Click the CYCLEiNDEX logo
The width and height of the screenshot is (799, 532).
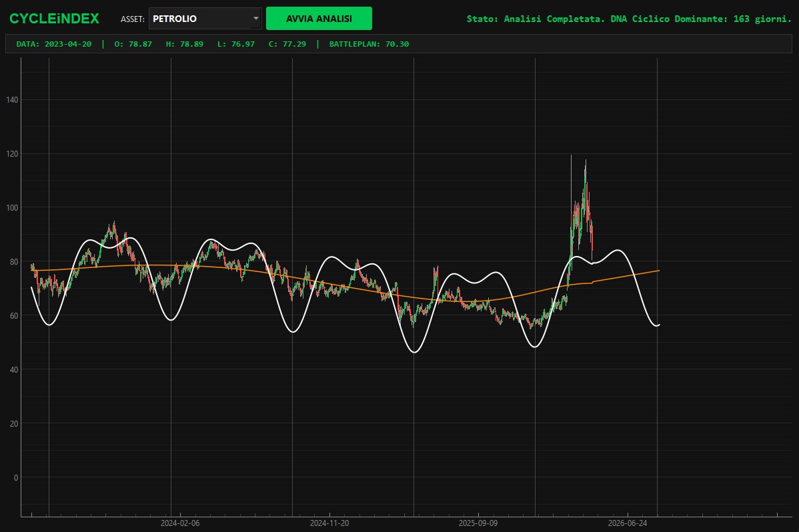(x=54, y=19)
